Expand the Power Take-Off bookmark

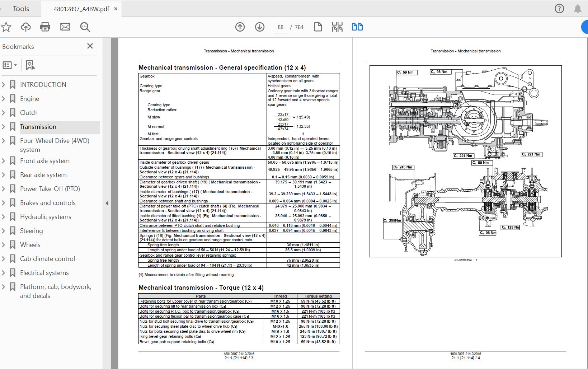tap(3, 189)
